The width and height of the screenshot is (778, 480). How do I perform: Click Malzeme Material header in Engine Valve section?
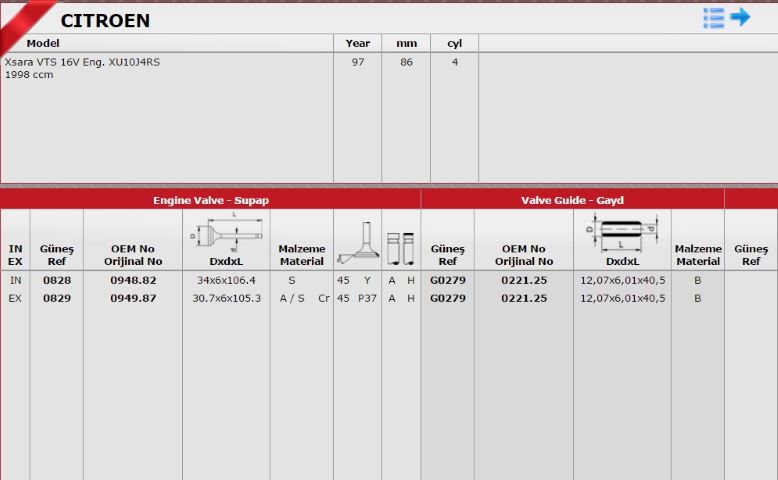[302, 255]
